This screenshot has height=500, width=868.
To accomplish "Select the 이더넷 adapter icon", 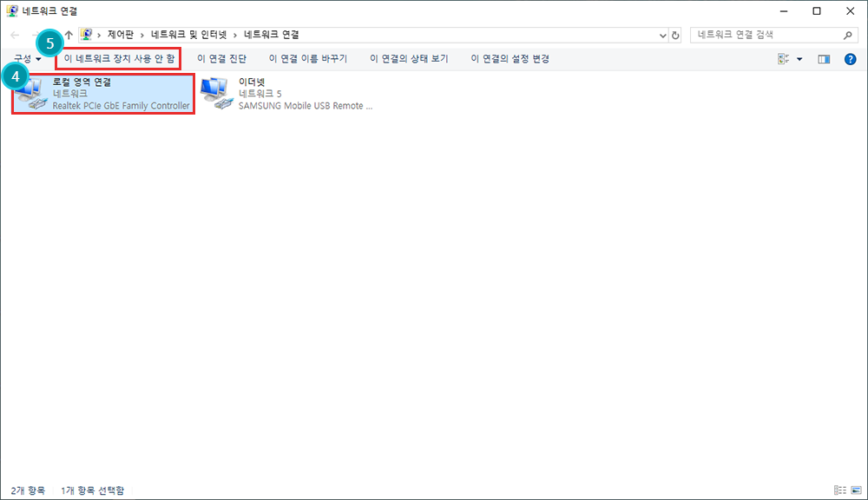I will pyautogui.click(x=216, y=93).
